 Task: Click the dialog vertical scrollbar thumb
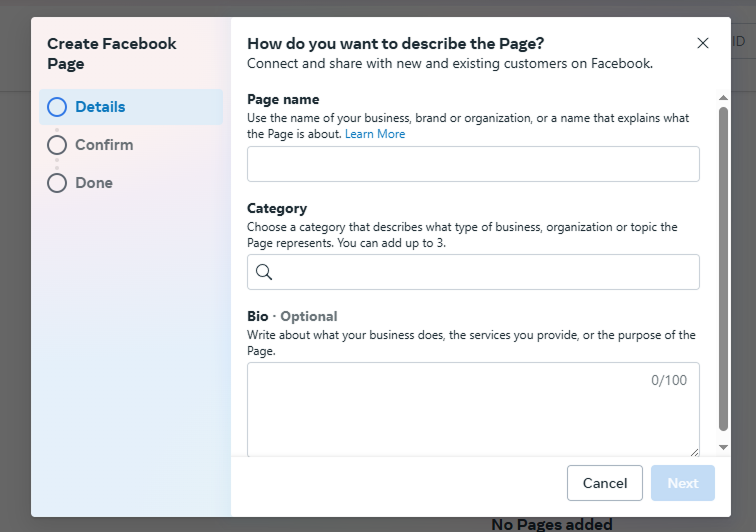click(x=723, y=269)
